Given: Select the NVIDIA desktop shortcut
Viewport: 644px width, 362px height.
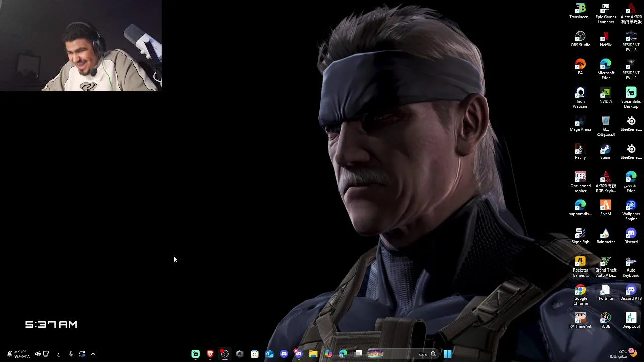Looking at the screenshot, I should 606,96.
